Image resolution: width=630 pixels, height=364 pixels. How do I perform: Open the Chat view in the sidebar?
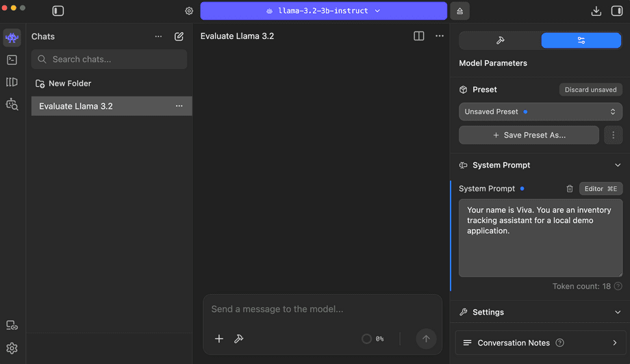12,38
